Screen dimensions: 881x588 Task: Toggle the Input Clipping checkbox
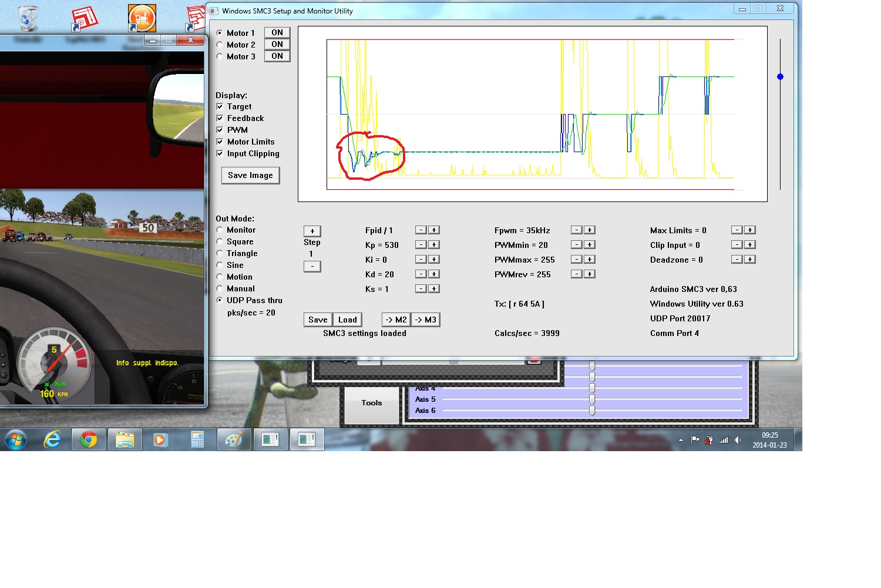pos(220,153)
